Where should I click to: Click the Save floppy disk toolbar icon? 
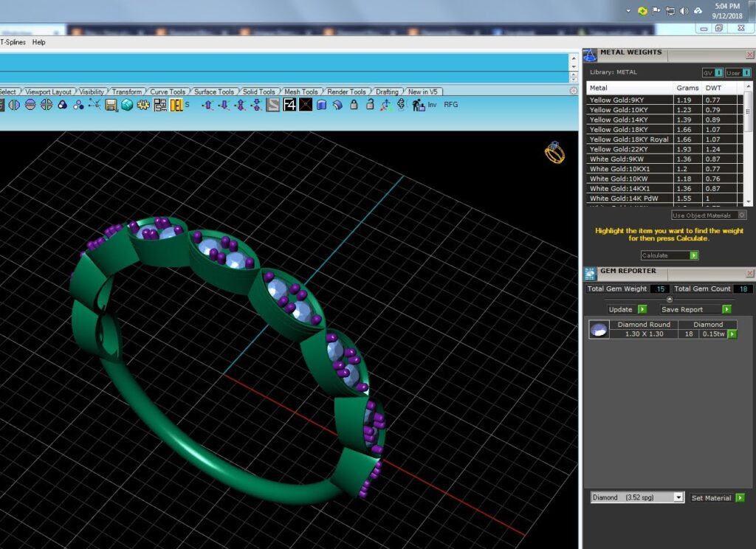click(111, 105)
